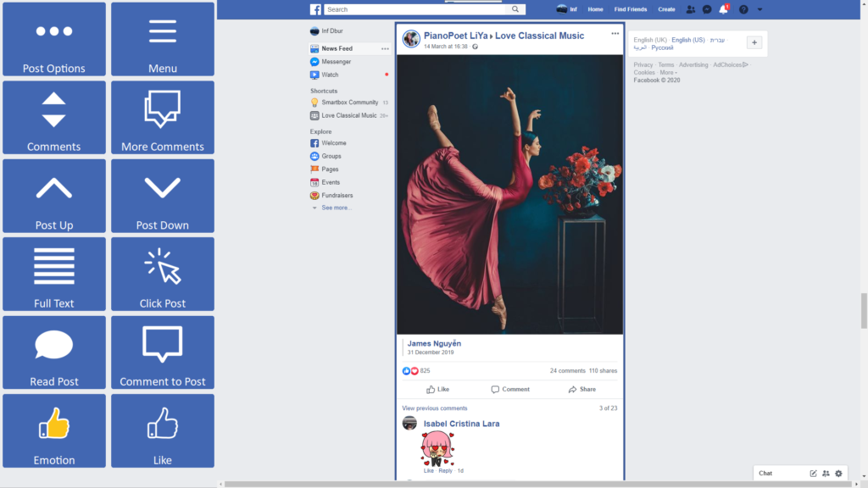Open the Chat settings gear icon

838,474
